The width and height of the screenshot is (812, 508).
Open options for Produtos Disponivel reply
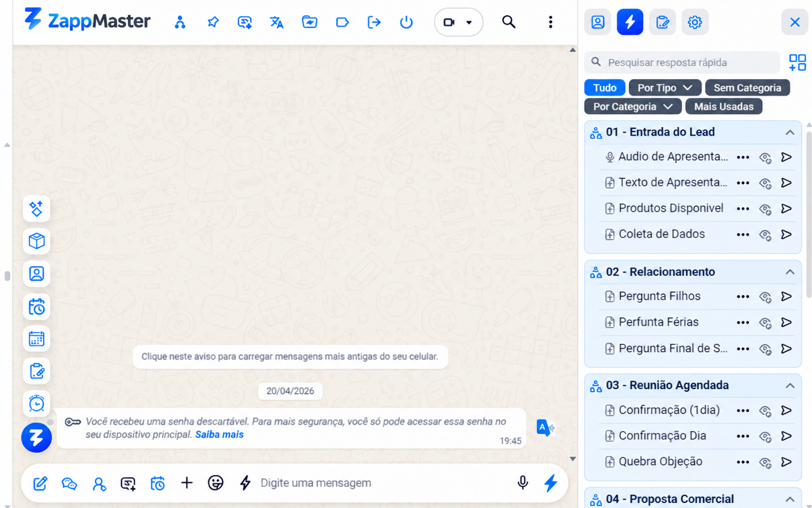(x=743, y=209)
